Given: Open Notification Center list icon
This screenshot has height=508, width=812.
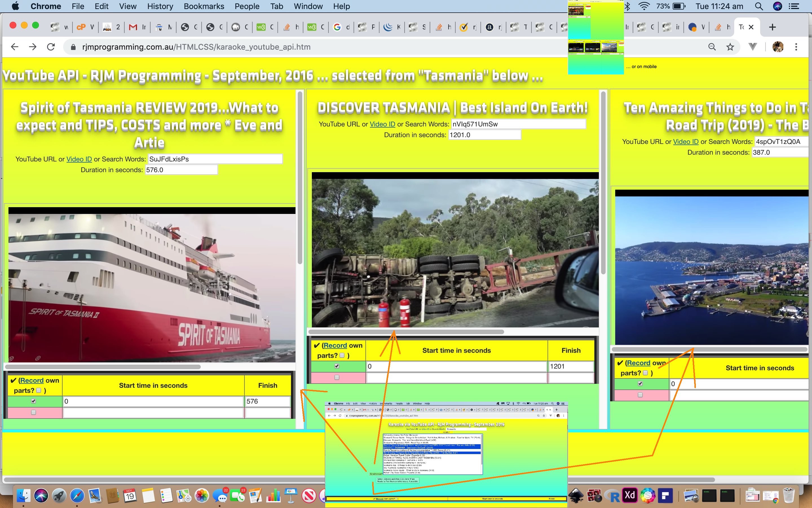Looking at the screenshot, I should (x=794, y=6).
